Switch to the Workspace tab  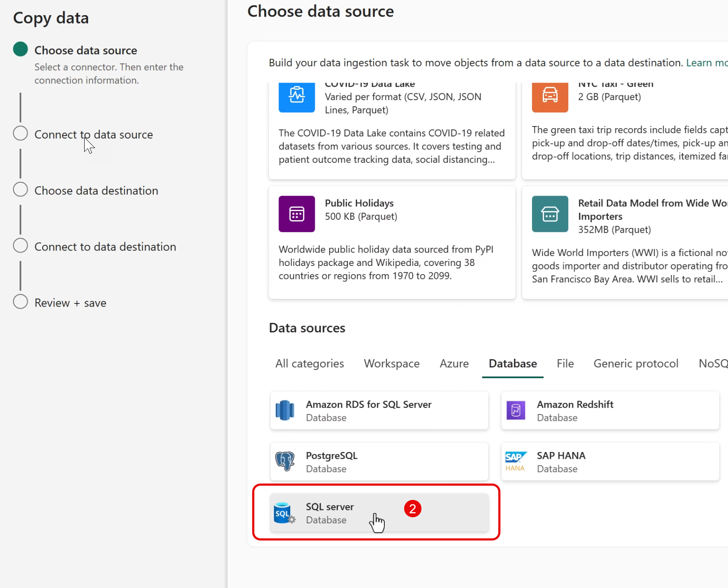pyautogui.click(x=392, y=364)
